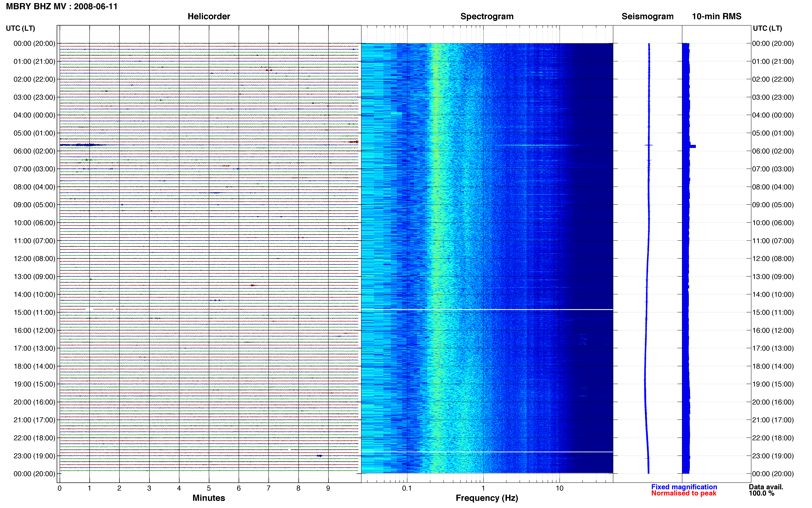
Task: Click the left 01:00 (21:00) time label
Action: click(x=34, y=62)
